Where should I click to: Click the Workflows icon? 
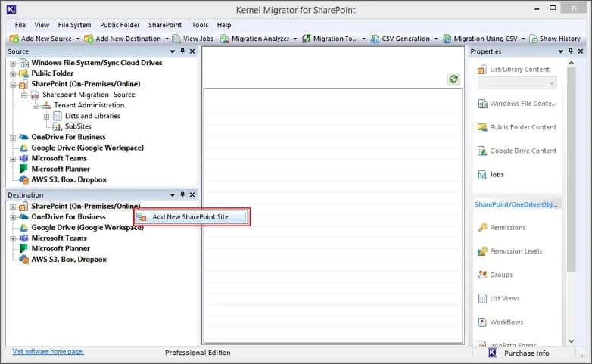[x=482, y=322]
